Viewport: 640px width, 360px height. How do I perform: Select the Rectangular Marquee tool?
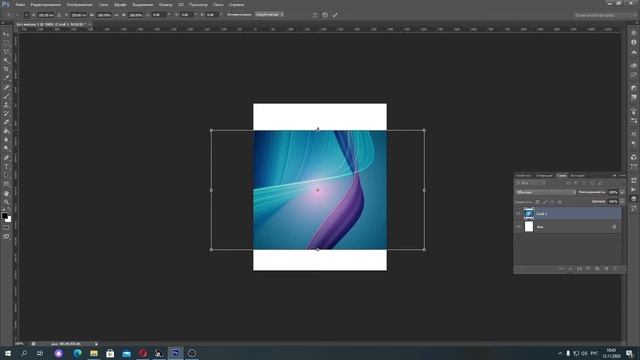6,43
